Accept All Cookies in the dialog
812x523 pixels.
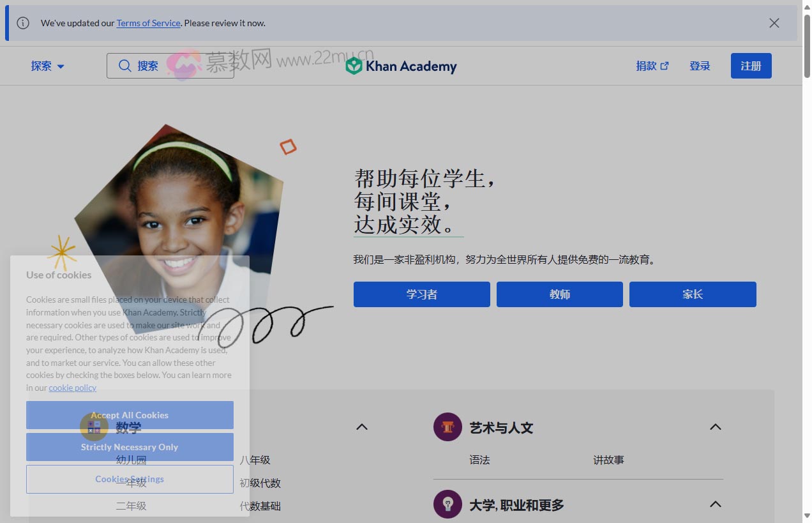tap(130, 415)
